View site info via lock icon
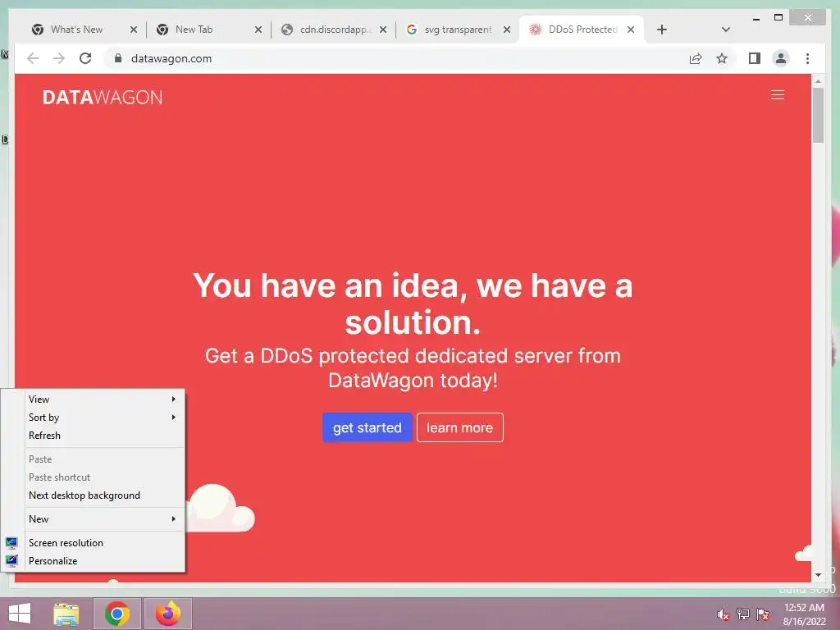The image size is (840, 630). 118,58
